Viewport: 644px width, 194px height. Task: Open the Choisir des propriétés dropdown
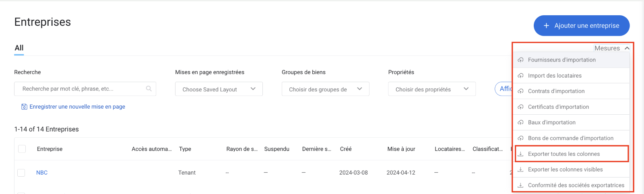click(431, 89)
